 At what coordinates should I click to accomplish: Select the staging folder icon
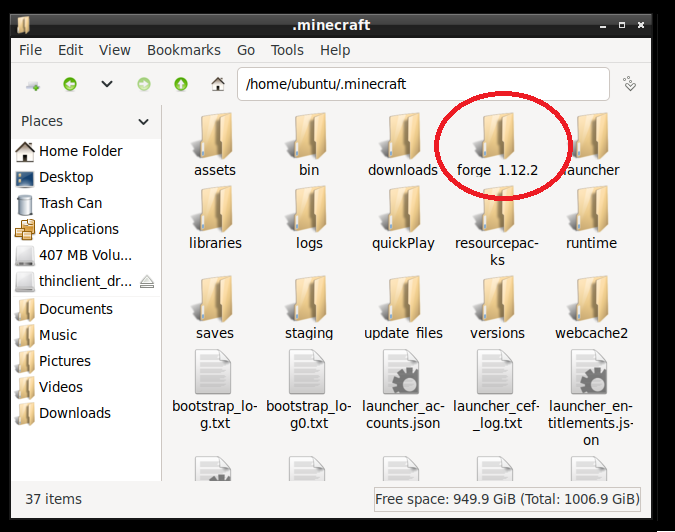(x=308, y=299)
